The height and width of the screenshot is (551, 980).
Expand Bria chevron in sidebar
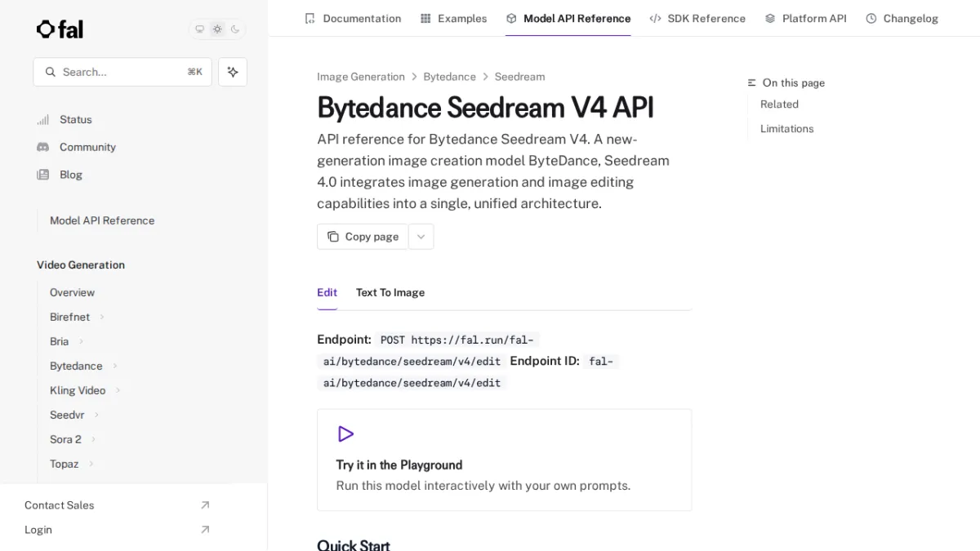click(x=81, y=341)
